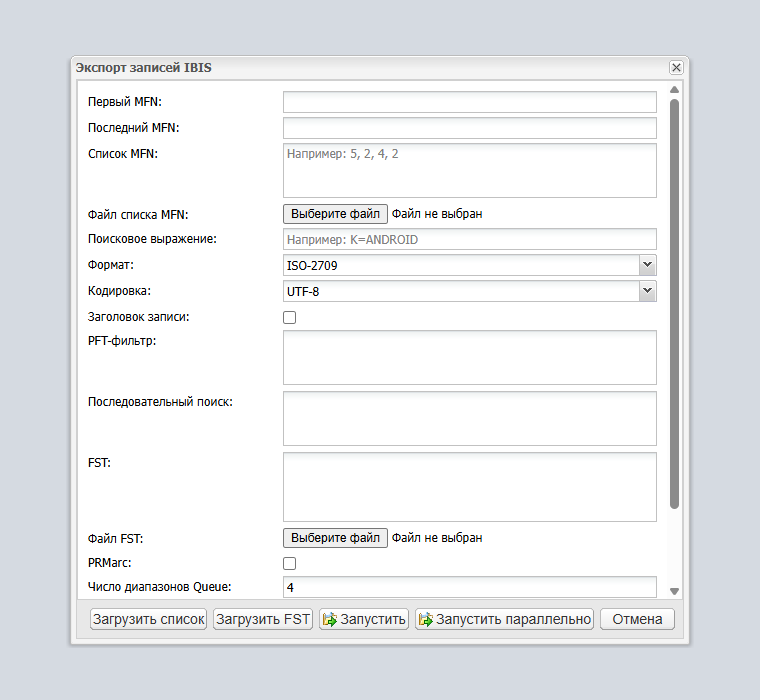Choose a file for Файл списка MFN
The width and height of the screenshot is (760, 700).
pyautogui.click(x=335, y=214)
